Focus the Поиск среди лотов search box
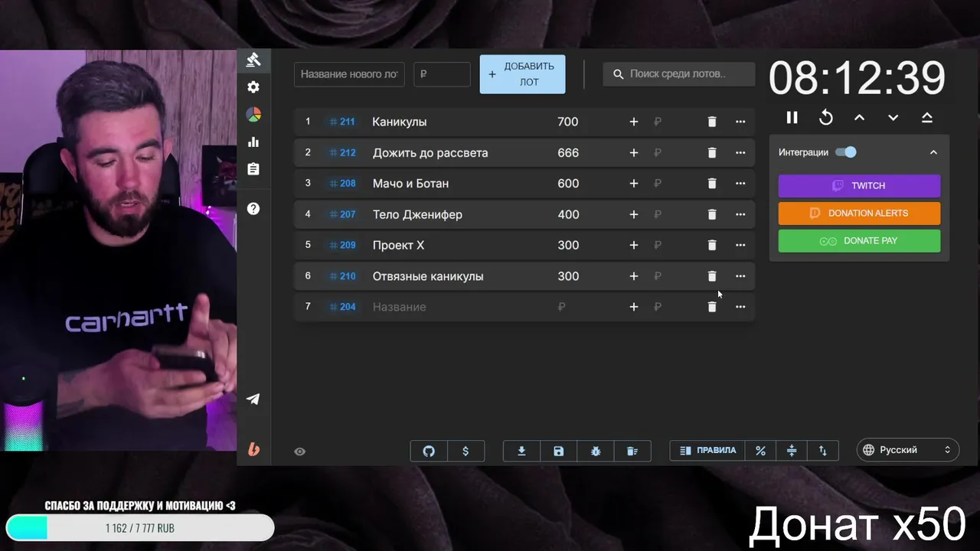 [678, 74]
